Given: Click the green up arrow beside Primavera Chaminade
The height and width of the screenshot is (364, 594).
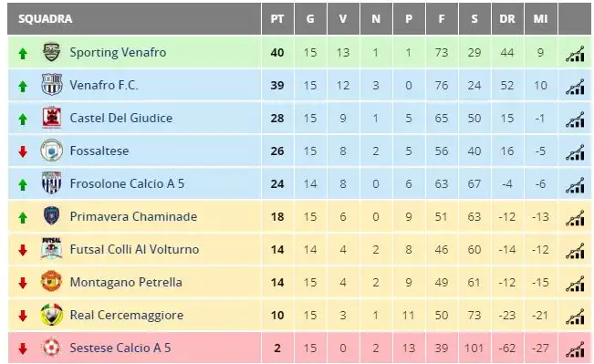Looking at the screenshot, I should pos(23,217).
